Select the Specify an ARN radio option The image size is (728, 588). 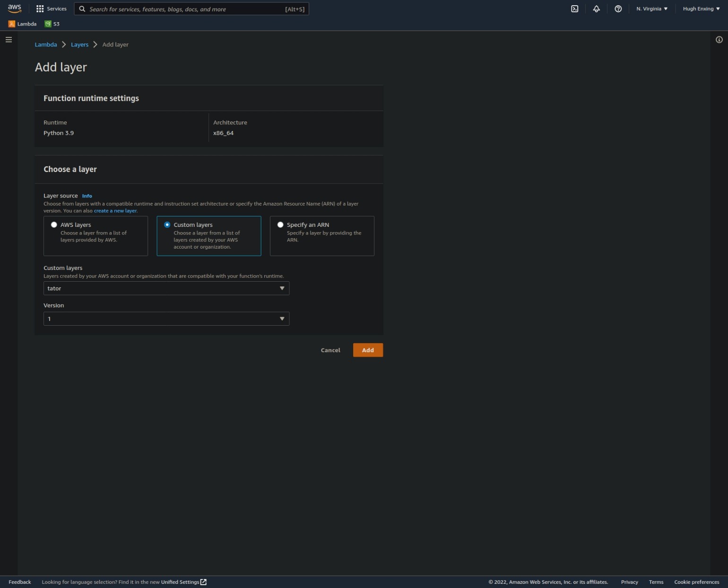(280, 225)
